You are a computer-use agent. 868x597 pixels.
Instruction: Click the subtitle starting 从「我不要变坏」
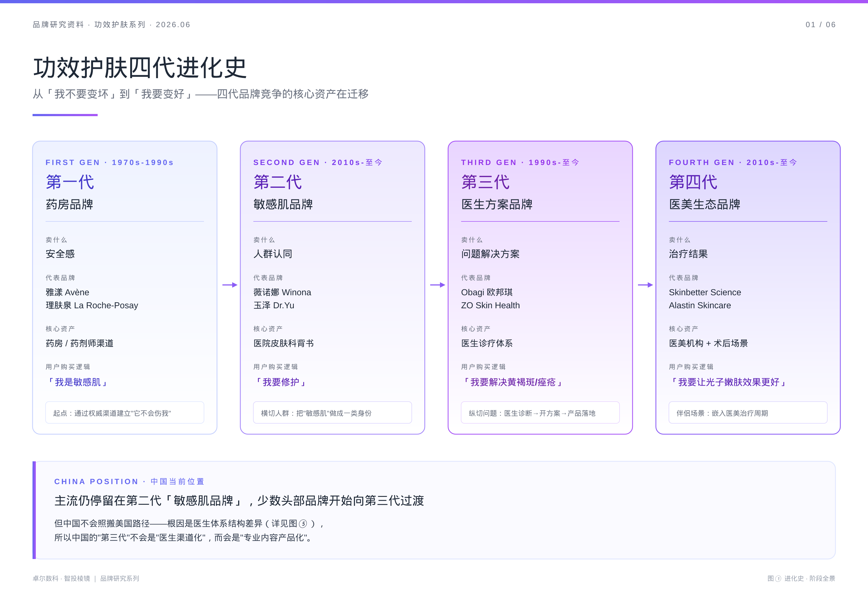201,94
